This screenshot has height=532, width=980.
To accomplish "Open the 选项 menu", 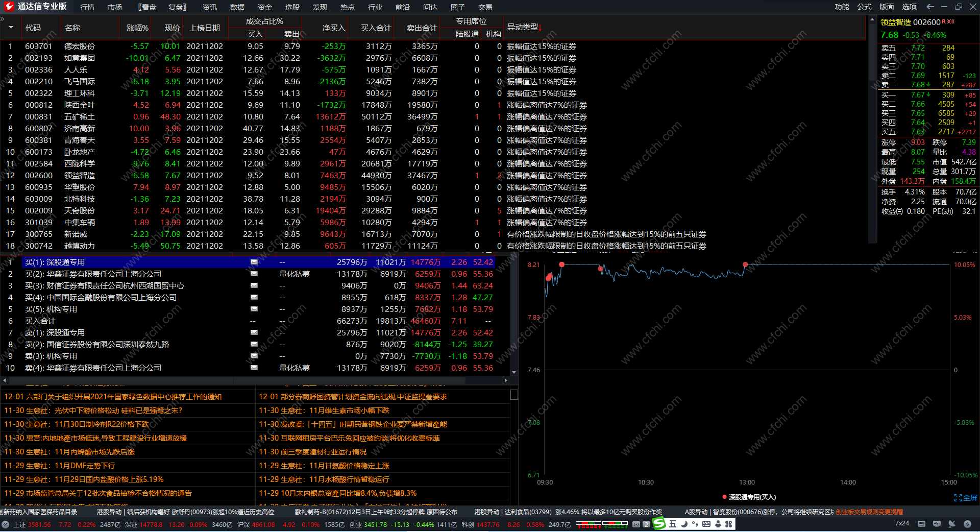I will coord(910,7).
